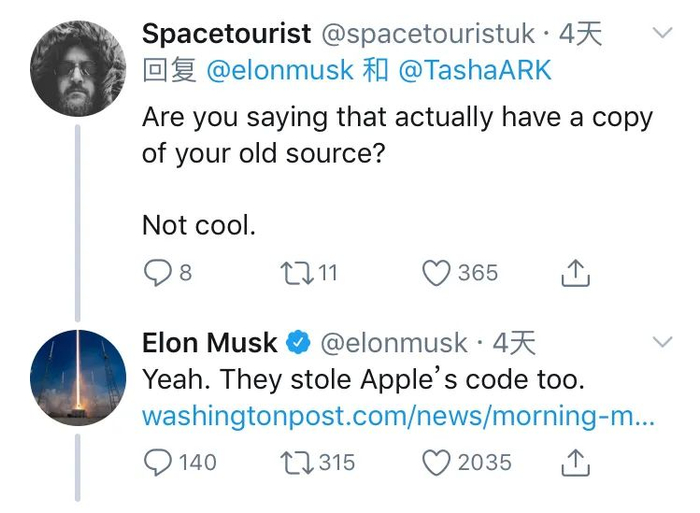Image resolution: width=700 pixels, height=513 pixels.
Task: Expand options chevron on Spacetourist's tweet
Action: pos(662,33)
